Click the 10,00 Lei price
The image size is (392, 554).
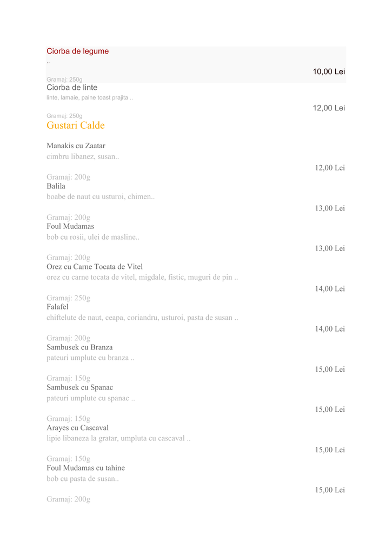(329, 72)
